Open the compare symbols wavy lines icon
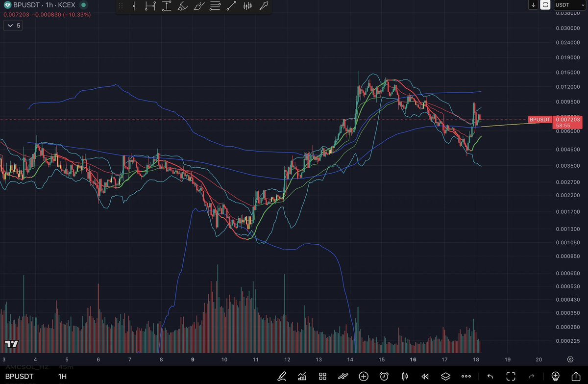Viewport: 588px width, 384px height. 343,376
